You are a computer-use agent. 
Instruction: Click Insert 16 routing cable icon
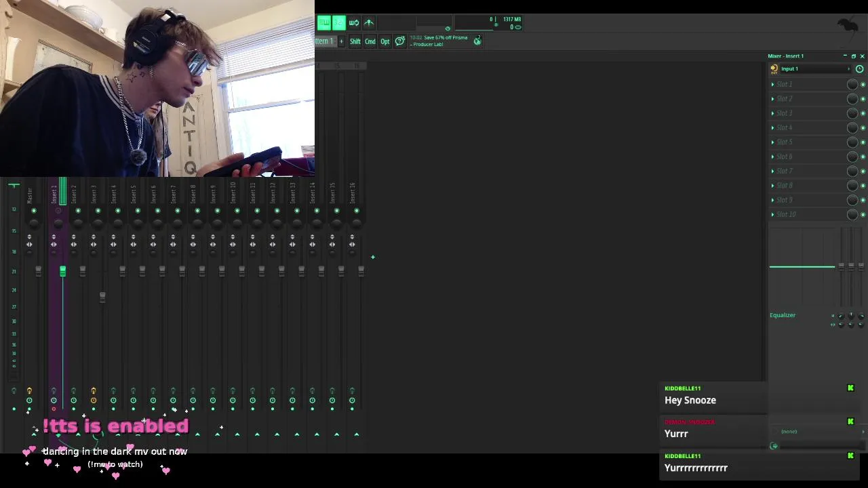(352, 390)
